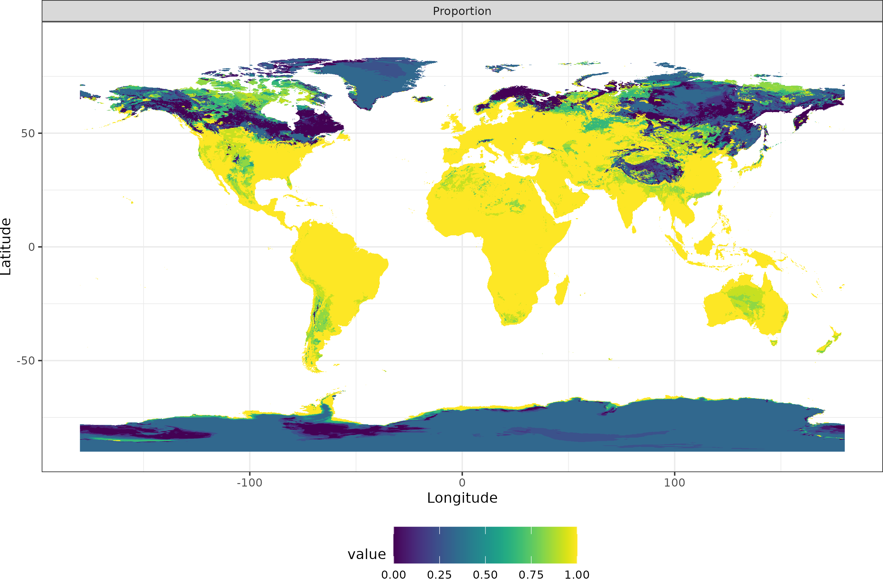Click the -100 longitude tick label
Image resolution: width=883 pixels, height=588 pixels.
(x=249, y=483)
